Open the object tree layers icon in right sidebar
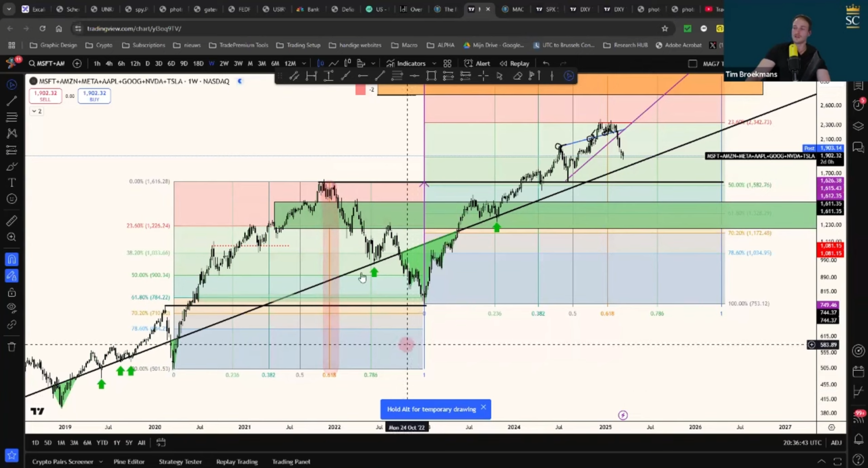The height and width of the screenshot is (468, 868). point(858,126)
